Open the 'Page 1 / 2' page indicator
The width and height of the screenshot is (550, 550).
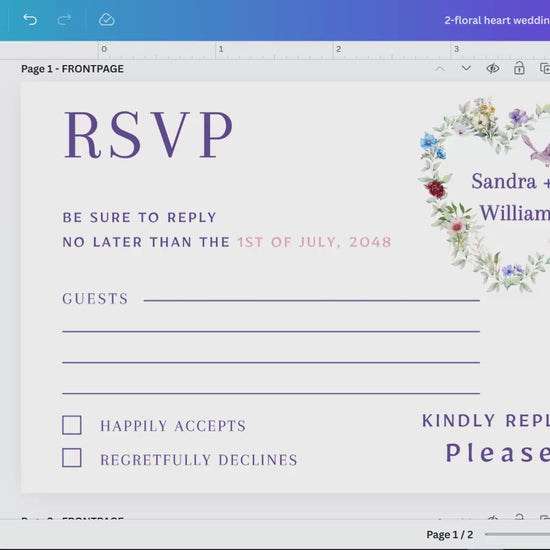pyautogui.click(x=450, y=535)
